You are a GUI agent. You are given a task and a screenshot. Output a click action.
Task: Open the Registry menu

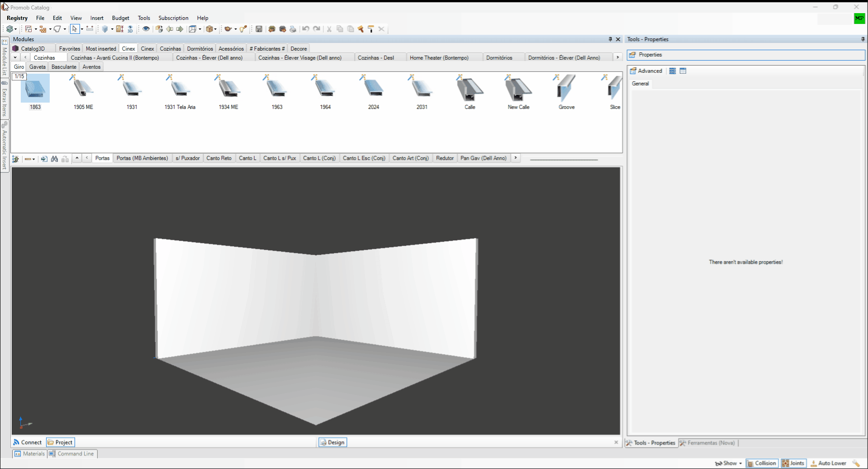coord(17,18)
